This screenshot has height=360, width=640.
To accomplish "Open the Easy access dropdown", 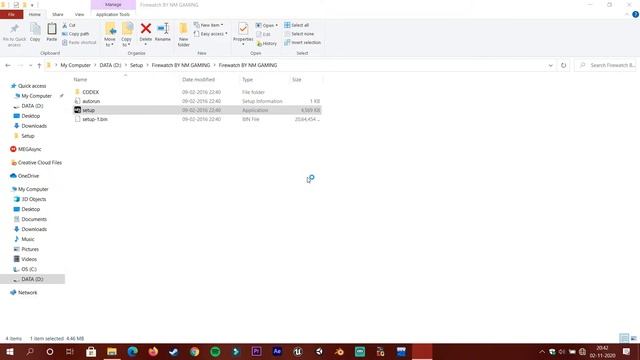I will pos(211,34).
